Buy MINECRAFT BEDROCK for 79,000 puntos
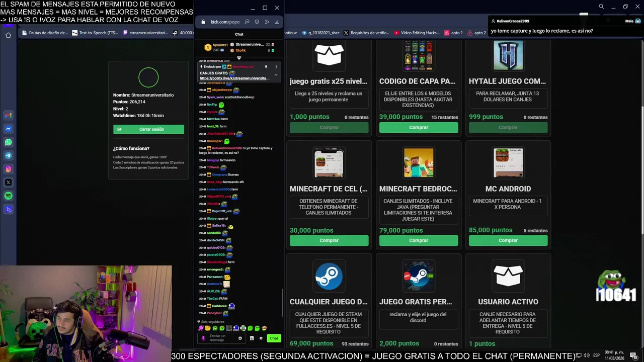The width and height of the screenshot is (644, 362). click(x=419, y=240)
